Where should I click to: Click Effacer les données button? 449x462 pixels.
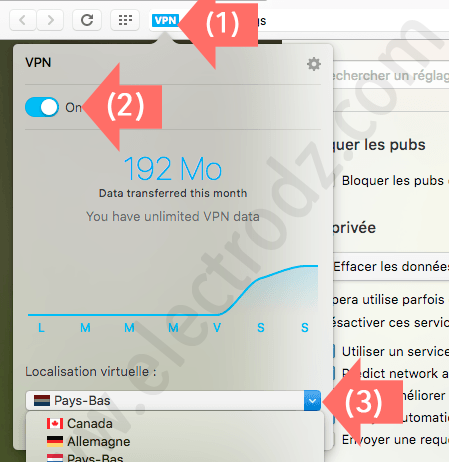pyautogui.click(x=391, y=266)
